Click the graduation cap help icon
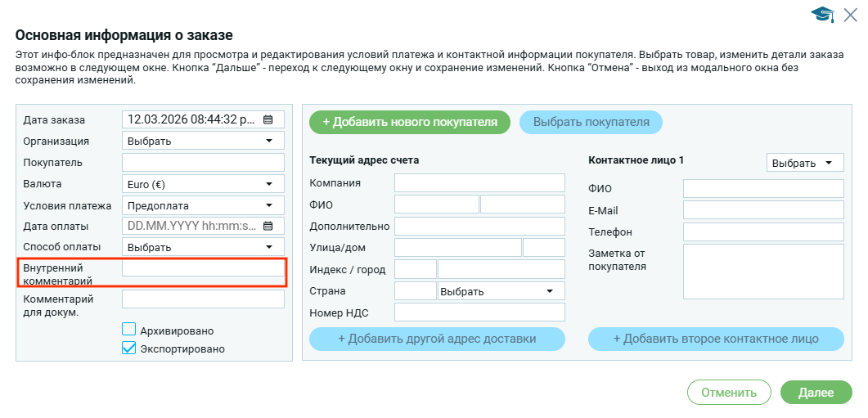Screen dimensions: 868x418 tap(821, 14)
